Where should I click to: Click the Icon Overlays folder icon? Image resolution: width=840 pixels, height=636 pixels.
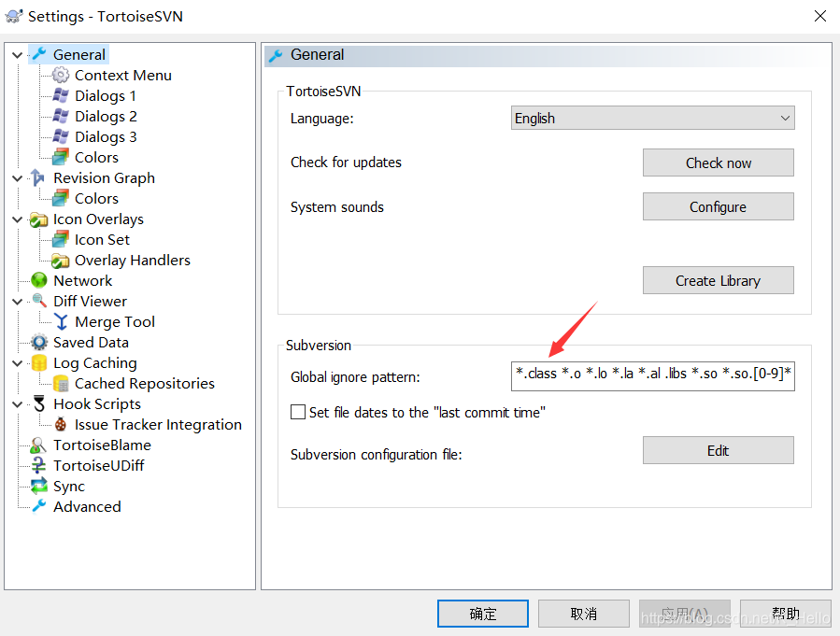(x=38, y=219)
